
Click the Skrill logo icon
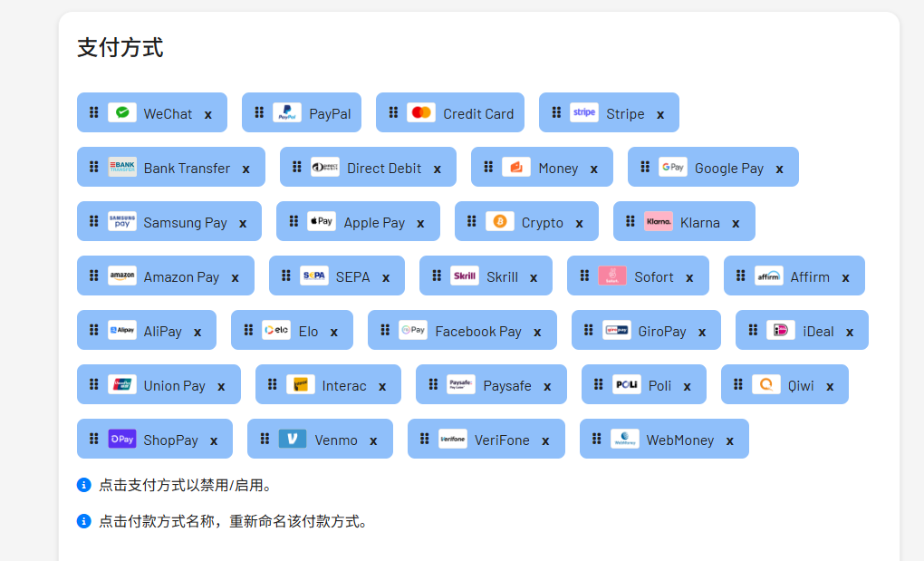tap(465, 276)
